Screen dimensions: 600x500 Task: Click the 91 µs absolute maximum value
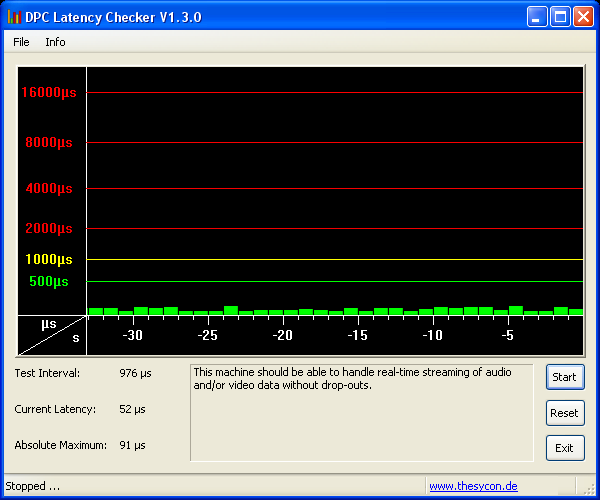[x=132, y=445]
